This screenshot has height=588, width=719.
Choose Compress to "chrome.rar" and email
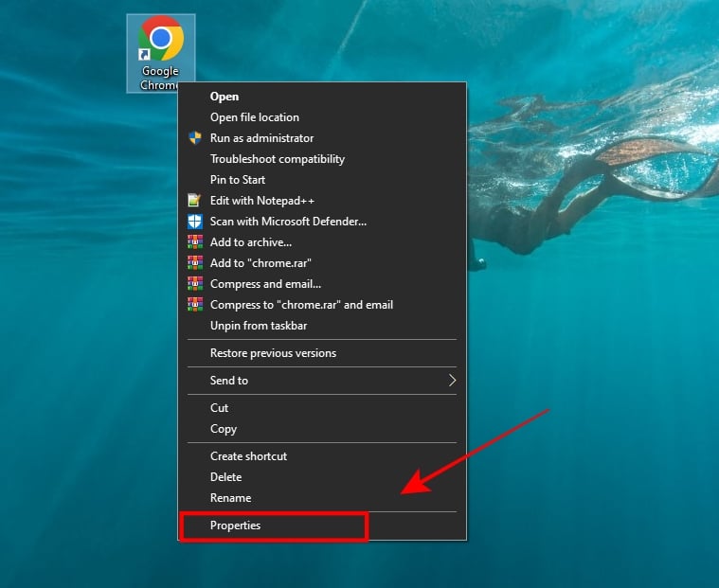322,305
